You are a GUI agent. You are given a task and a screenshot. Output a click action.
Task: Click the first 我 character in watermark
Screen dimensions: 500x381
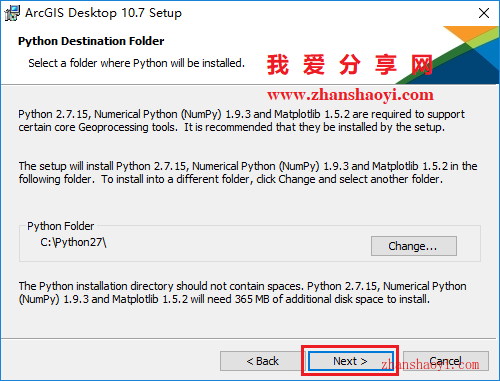[277, 64]
